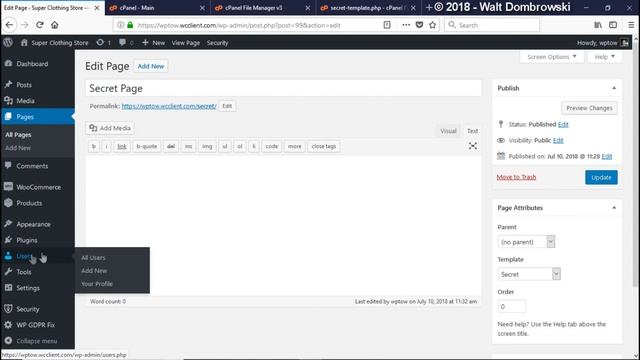Open updates icon in admin bar
Screen dimensions: 640x360
(x=103, y=42)
